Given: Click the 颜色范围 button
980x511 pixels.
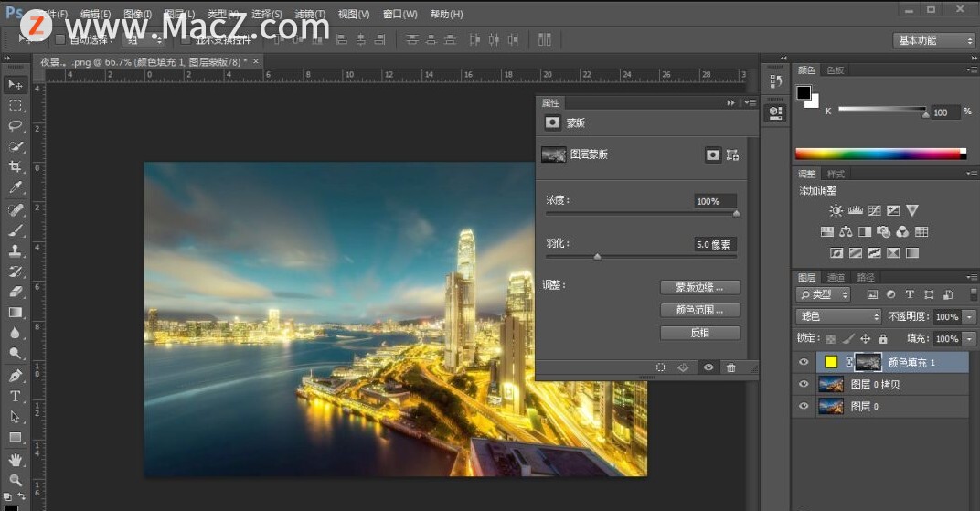Looking at the screenshot, I should coord(700,310).
